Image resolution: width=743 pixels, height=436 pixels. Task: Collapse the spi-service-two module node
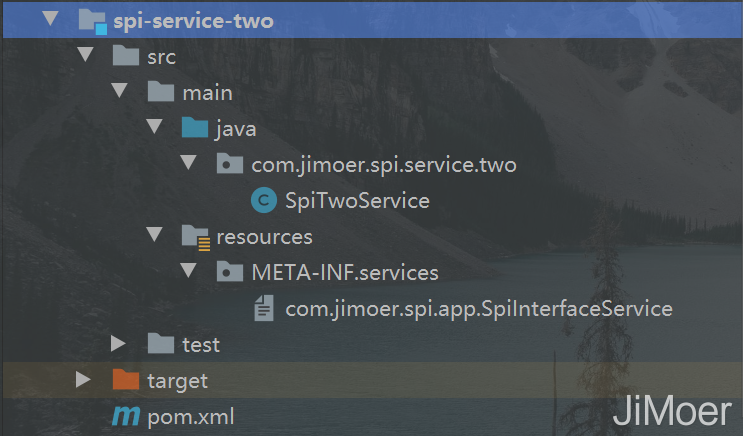click(x=52, y=19)
